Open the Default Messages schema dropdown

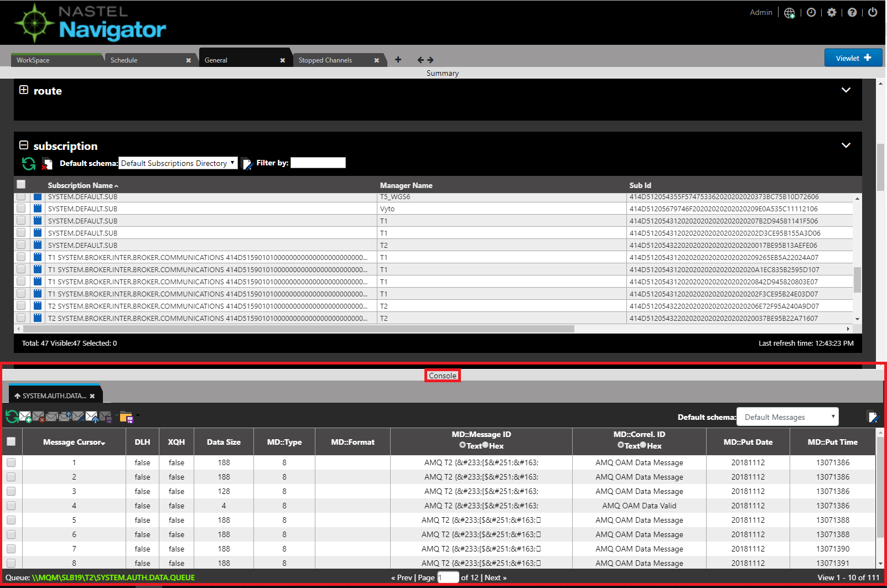pos(787,417)
